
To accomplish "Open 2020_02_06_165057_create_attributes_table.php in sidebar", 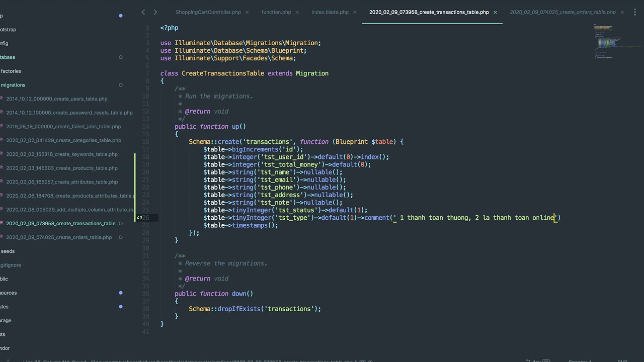I will (x=62, y=182).
